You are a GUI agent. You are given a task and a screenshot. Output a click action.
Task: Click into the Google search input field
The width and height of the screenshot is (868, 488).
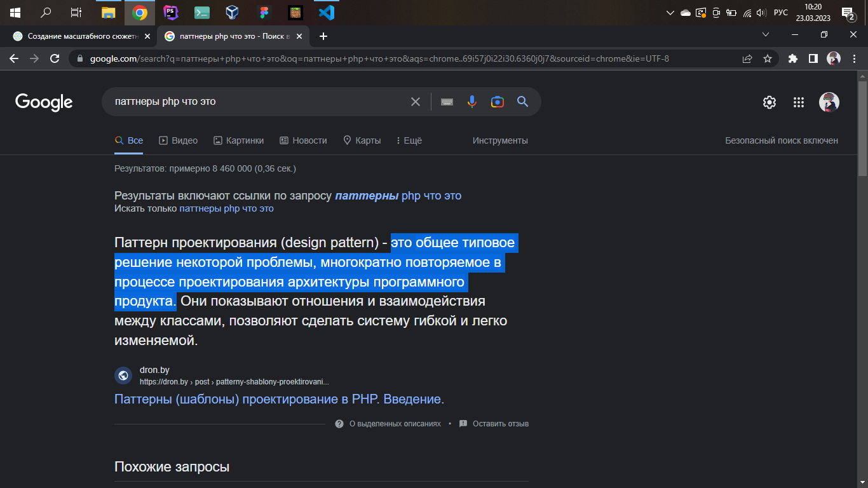pyautogui.click(x=254, y=102)
